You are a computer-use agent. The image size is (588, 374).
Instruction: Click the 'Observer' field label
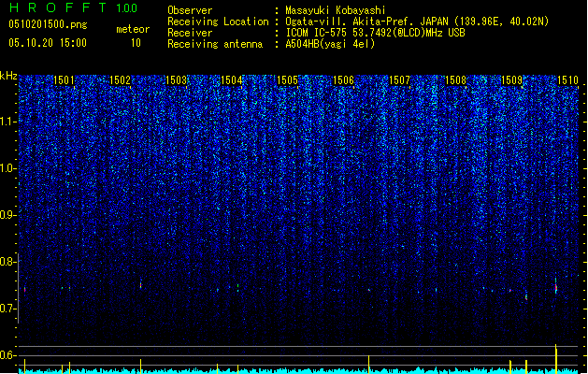click(x=190, y=10)
